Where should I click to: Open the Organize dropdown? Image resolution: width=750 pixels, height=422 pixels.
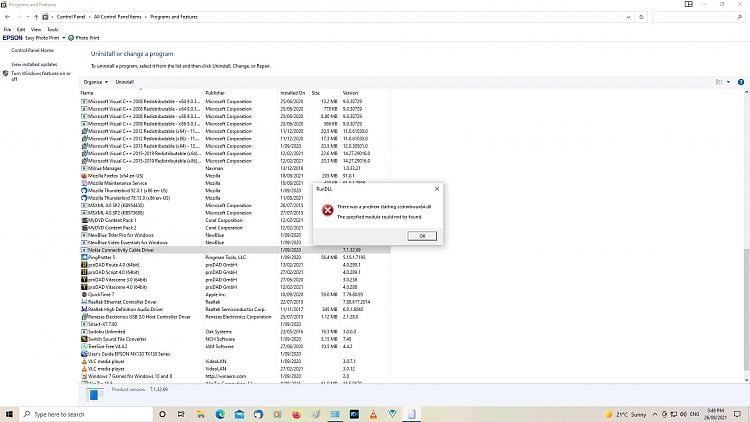95,82
